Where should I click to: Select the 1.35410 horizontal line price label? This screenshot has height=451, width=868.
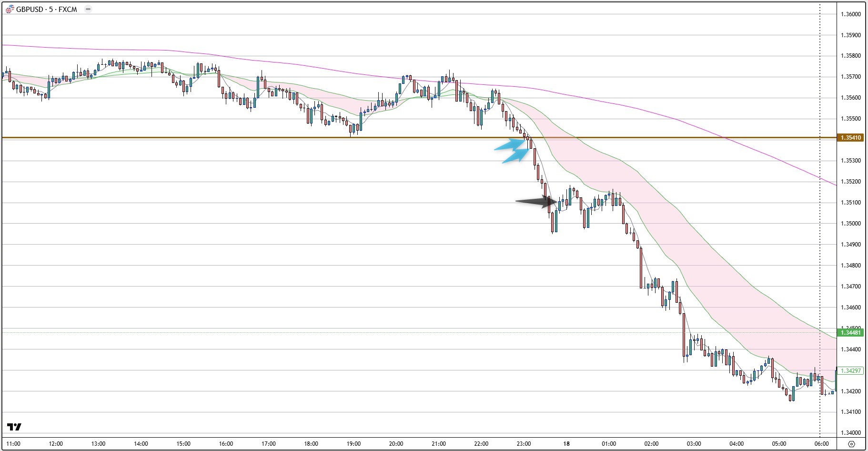[x=851, y=138]
